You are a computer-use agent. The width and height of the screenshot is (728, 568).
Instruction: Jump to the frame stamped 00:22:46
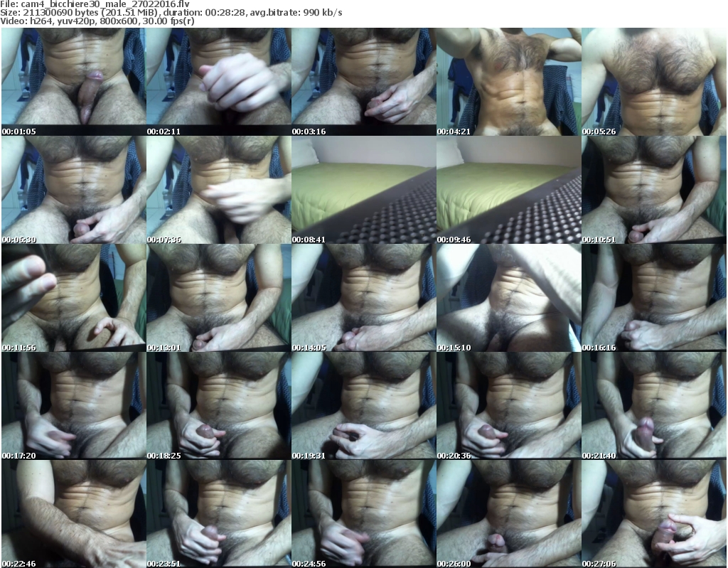click(74, 514)
